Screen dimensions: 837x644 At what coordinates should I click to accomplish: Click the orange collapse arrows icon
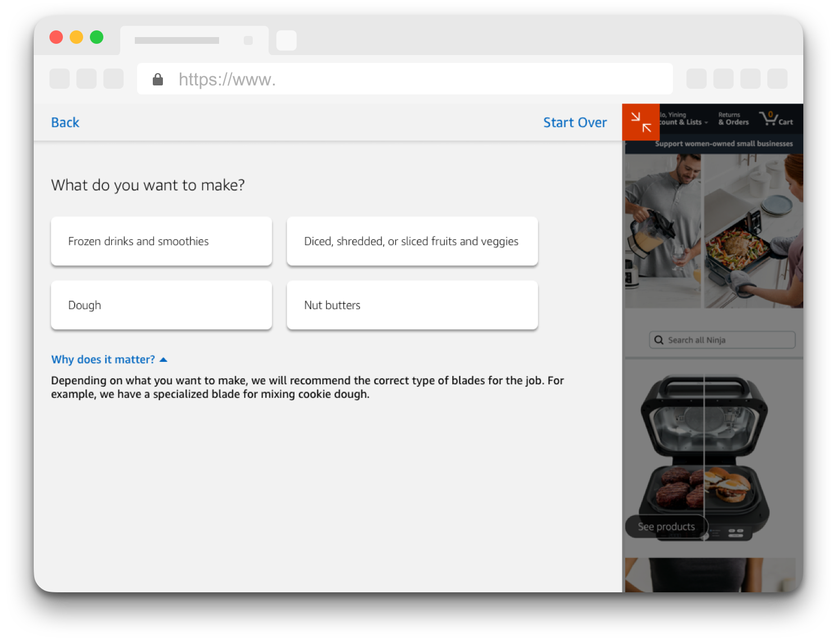coord(640,122)
